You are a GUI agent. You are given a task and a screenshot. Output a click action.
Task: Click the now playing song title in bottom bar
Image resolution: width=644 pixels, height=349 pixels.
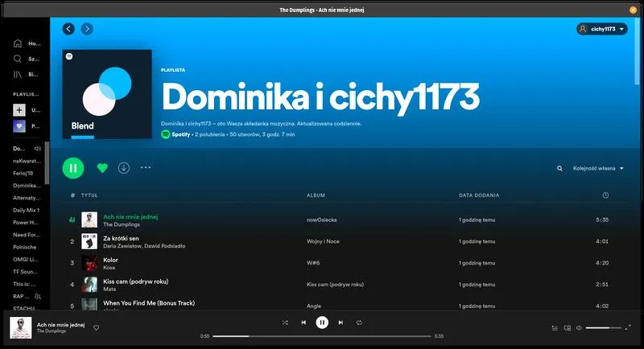[61, 325]
